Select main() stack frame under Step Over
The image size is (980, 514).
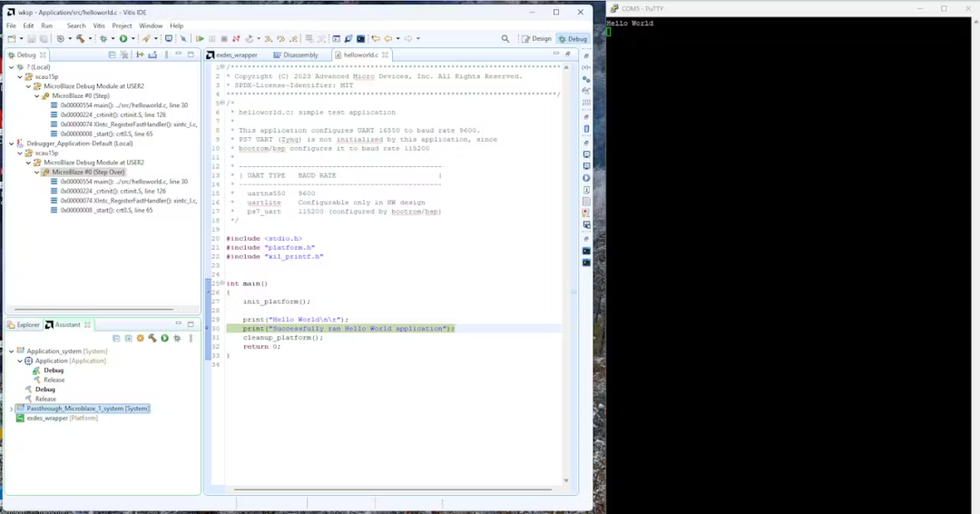pos(123,182)
